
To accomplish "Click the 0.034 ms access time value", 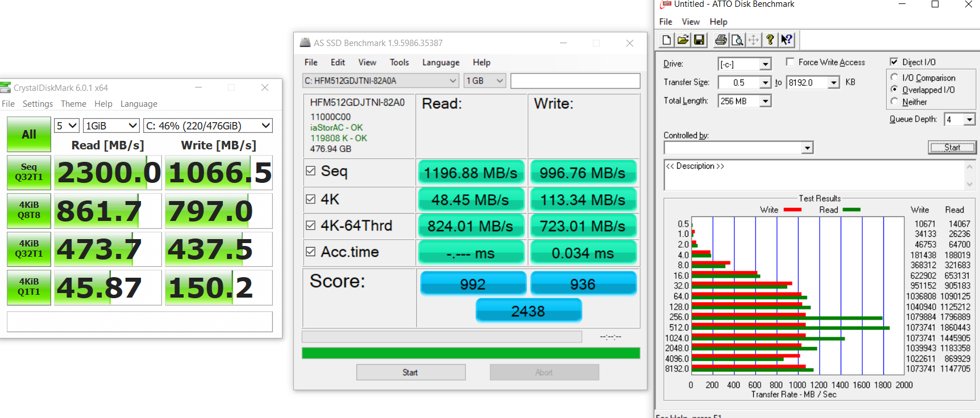I will point(583,253).
